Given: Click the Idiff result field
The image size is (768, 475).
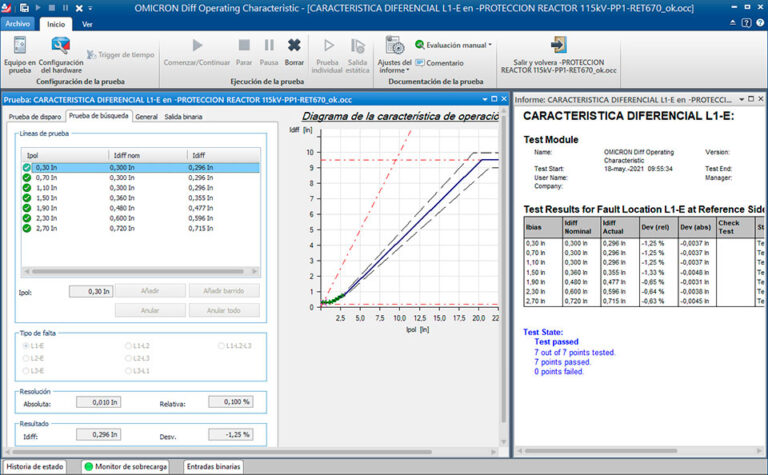Looking at the screenshot, I should [x=98, y=434].
